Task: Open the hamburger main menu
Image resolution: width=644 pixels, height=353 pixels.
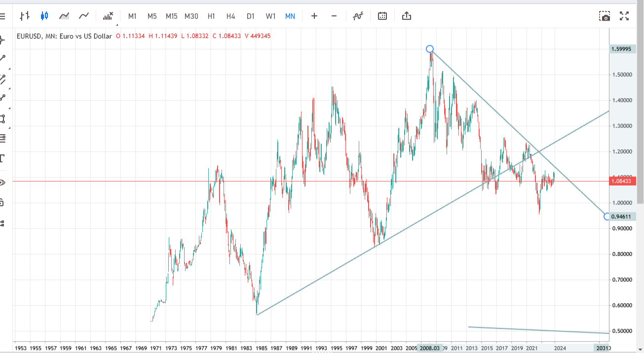Action: click(x=2, y=16)
